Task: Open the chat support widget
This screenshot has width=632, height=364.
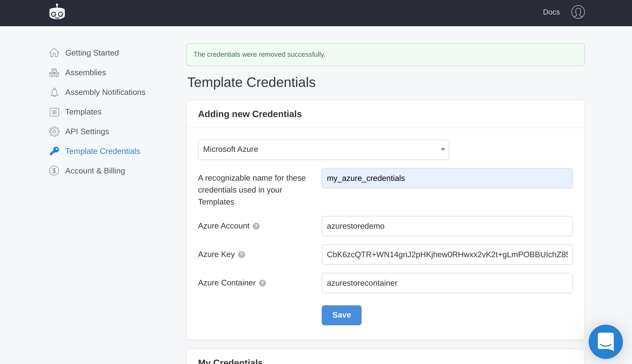Action: pyautogui.click(x=606, y=341)
